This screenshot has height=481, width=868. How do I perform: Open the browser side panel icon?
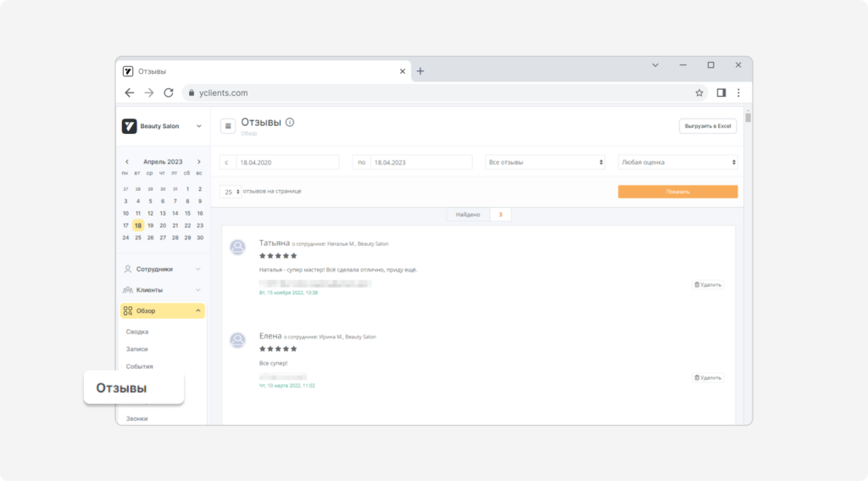tap(721, 93)
